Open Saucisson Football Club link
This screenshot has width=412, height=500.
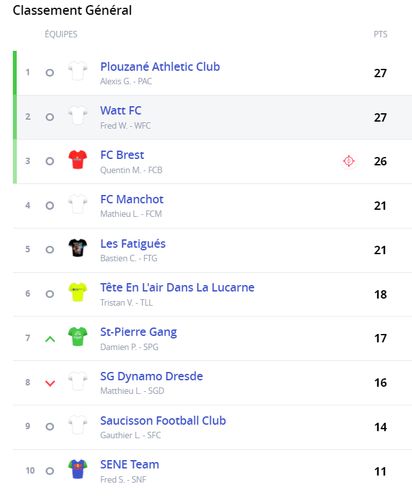[163, 420]
